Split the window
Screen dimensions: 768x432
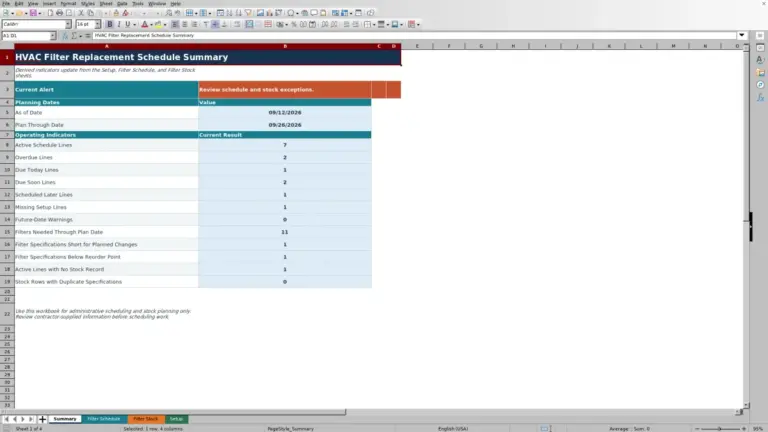pyautogui.click(x=359, y=13)
